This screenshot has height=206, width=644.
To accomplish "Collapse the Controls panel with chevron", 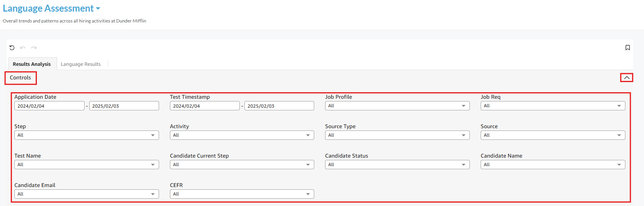I will tap(627, 78).
